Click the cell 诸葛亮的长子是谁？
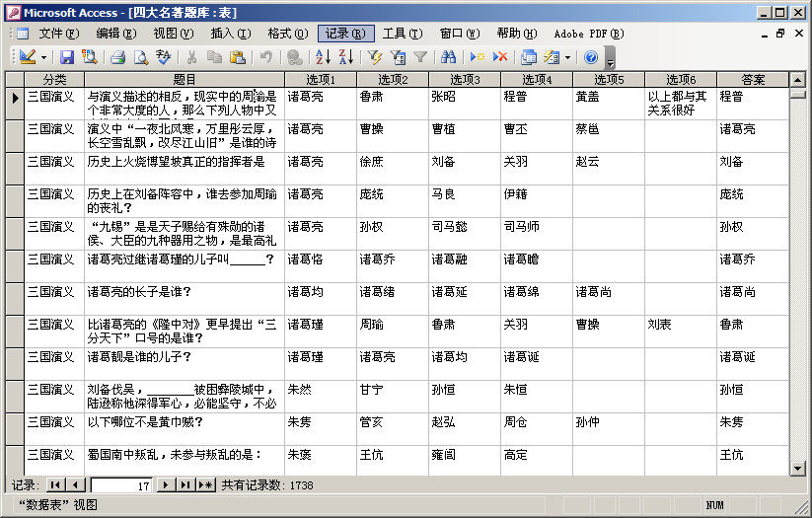Screen dimensions: 812x518 (x=185, y=299)
